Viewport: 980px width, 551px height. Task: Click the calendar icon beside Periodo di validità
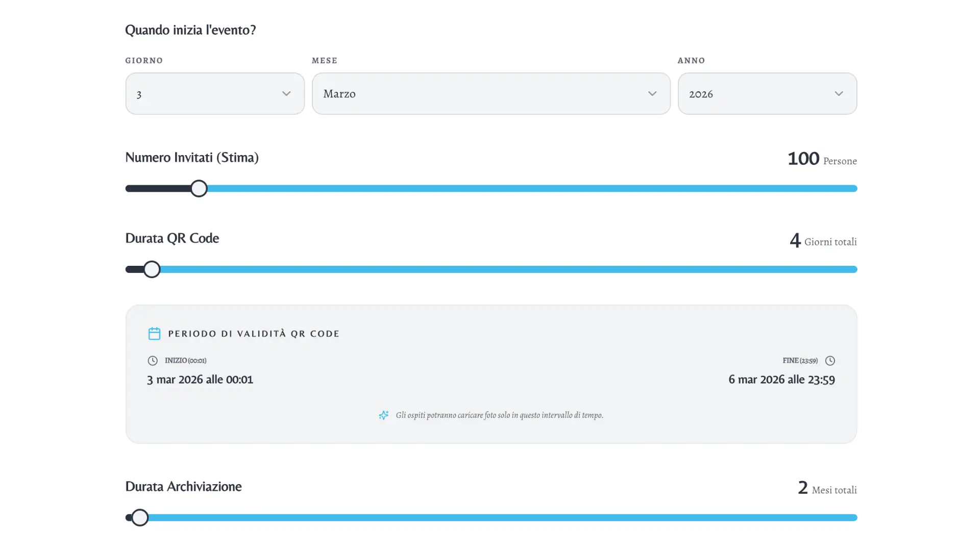154,334
